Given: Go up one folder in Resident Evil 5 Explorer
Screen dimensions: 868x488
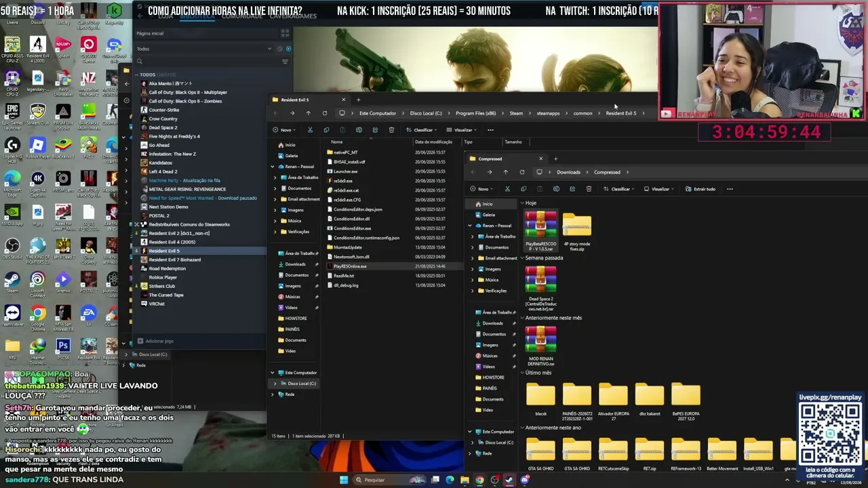Looking at the screenshot, I should (308, 113).
